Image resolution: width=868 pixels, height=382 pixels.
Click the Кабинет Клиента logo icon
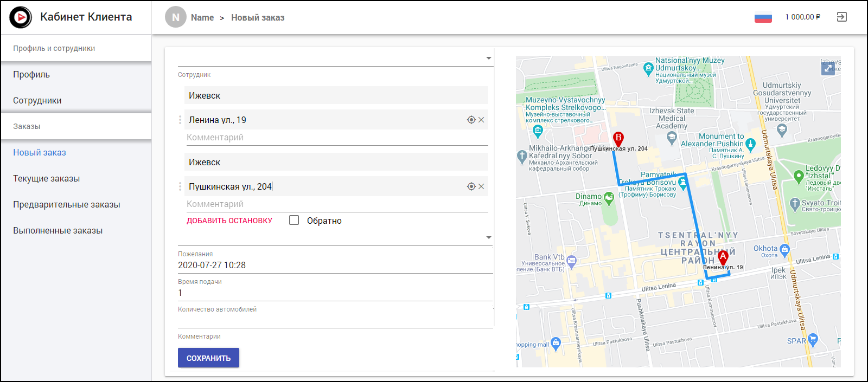click(x=21, y=17)
